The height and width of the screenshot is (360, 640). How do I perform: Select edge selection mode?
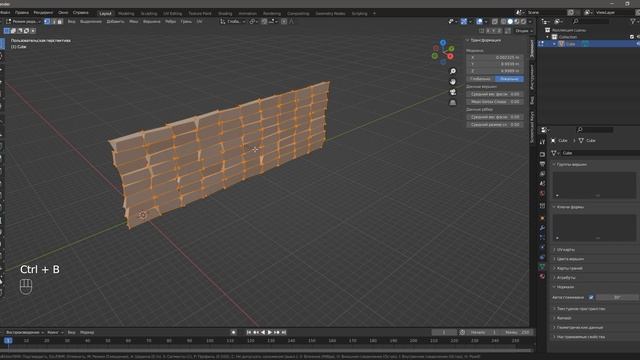pyautogui.click(x=53, y=21)
